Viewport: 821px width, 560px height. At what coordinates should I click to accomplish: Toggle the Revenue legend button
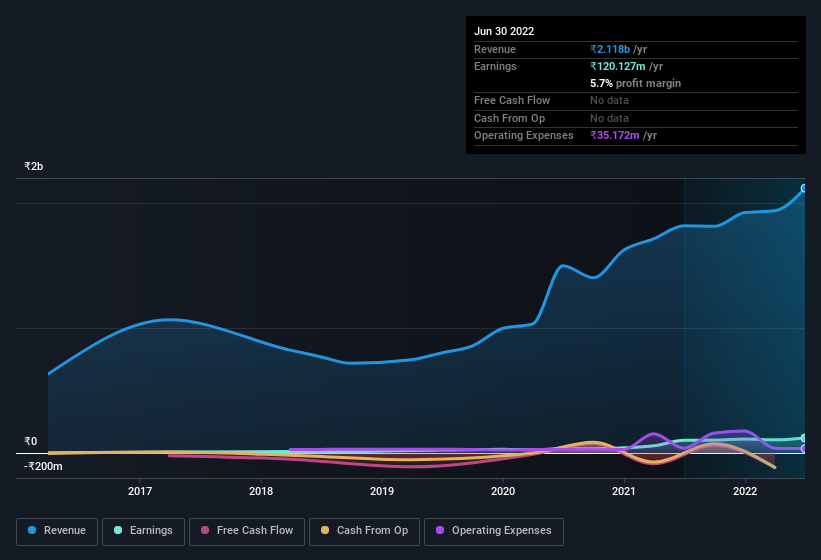(x=57, y=531)
